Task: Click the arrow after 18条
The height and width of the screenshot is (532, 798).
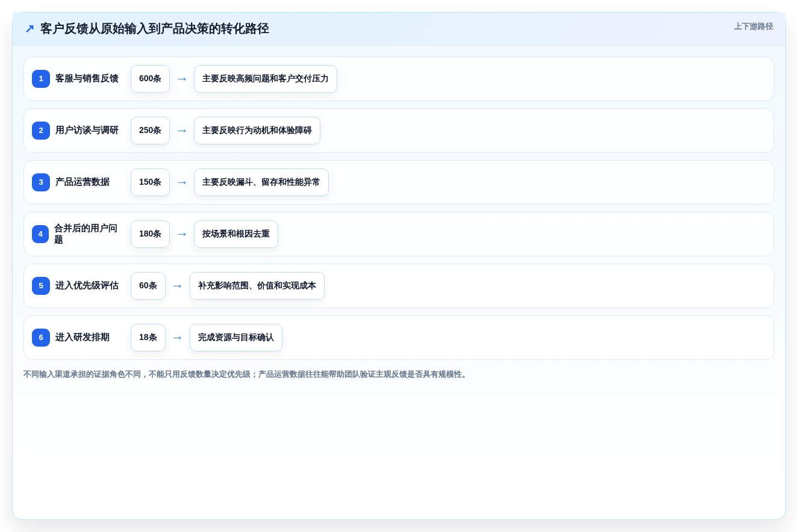Action: coord(178,338)
